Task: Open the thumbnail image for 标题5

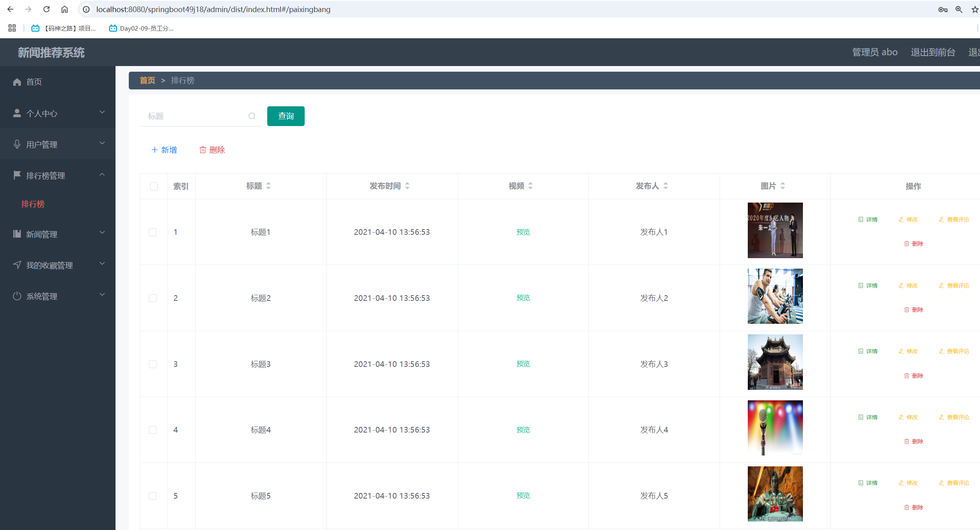Action: click(x=775, y=494)
